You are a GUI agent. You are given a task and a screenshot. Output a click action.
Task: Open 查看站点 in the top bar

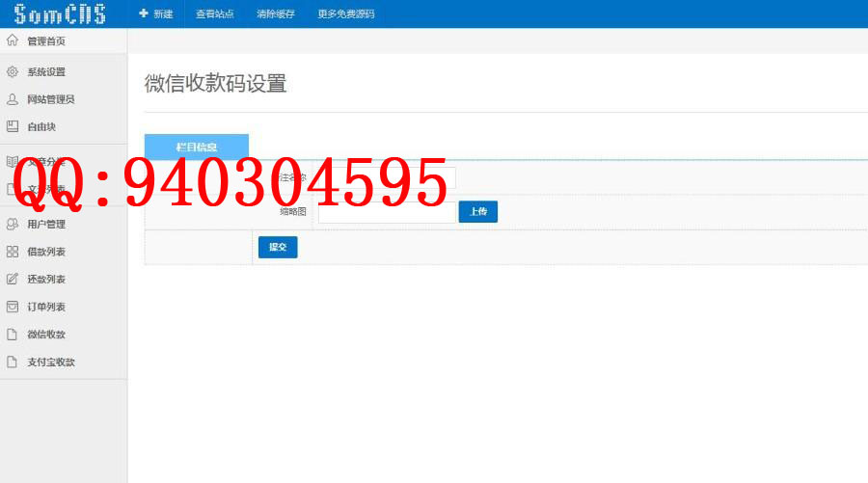click(x=214, y=14)
